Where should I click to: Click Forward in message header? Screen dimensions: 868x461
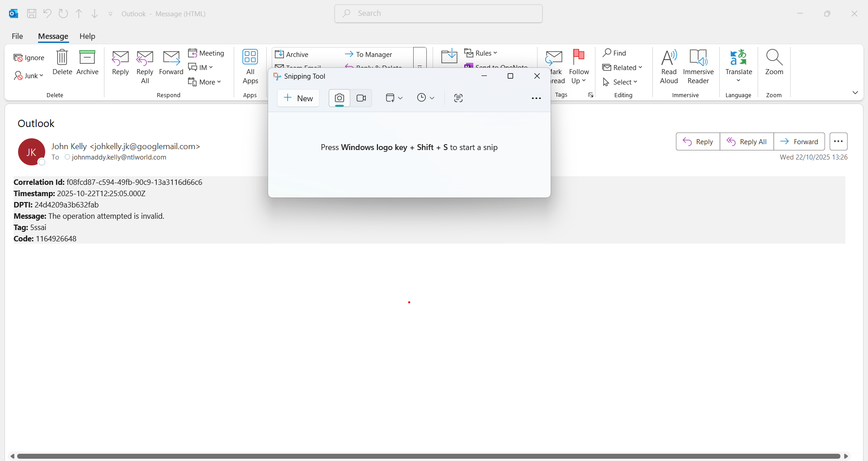point(799,141)
